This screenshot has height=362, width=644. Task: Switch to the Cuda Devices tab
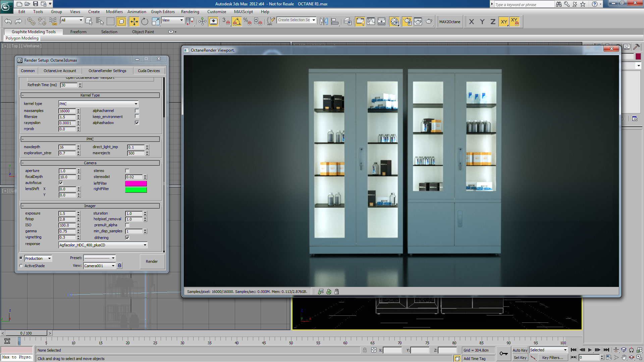(149, 71)
